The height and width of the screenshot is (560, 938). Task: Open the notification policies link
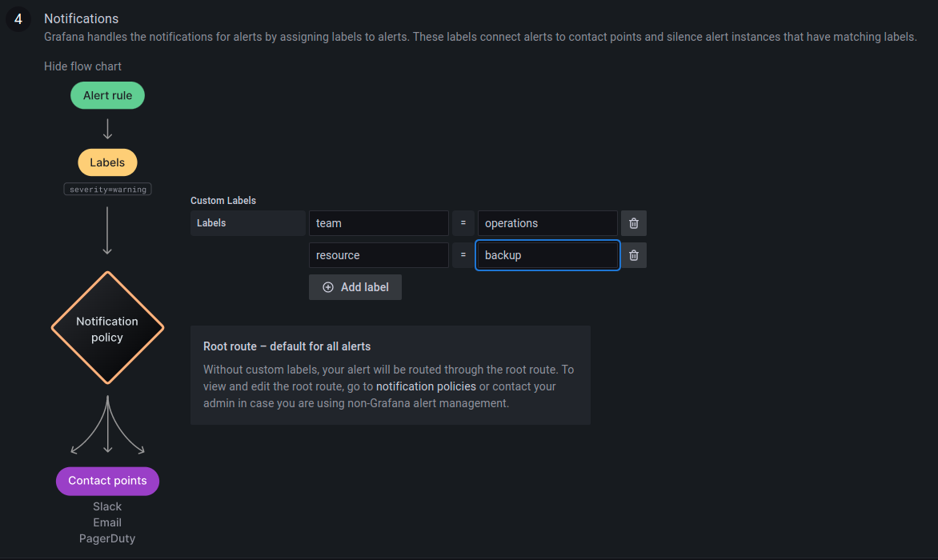[426, 386]
